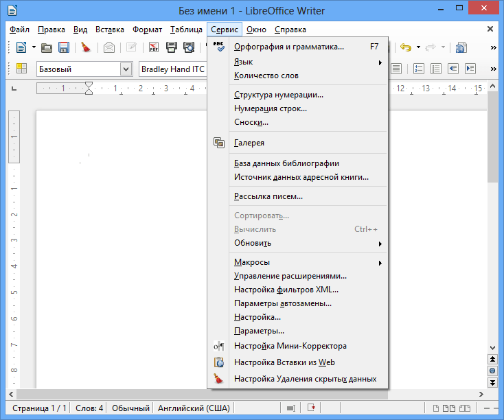Open Управление расширениями menu item
504x420 pixels.
coord(298,276)
